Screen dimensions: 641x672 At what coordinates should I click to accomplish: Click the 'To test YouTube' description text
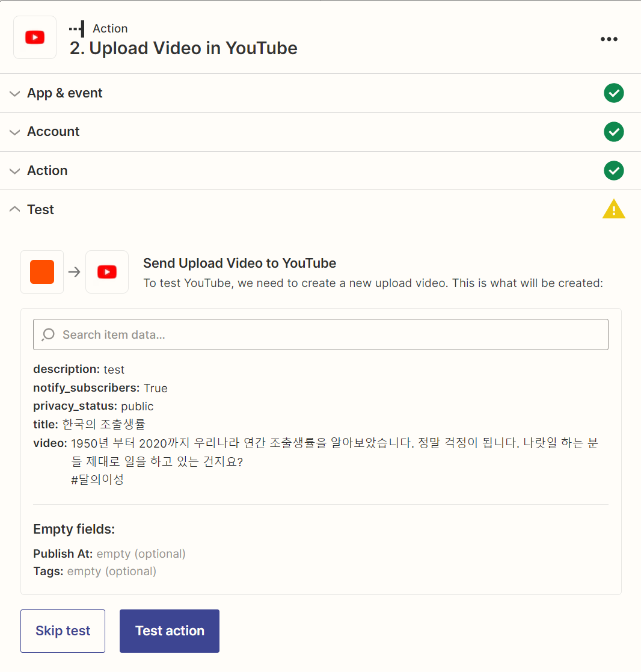[x=373, y=283]
